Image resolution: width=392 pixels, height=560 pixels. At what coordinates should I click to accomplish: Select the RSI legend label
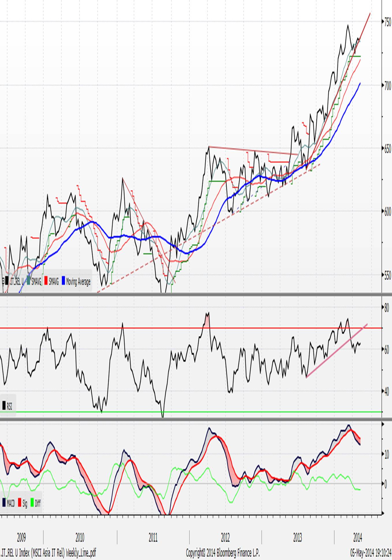[10, 406]
